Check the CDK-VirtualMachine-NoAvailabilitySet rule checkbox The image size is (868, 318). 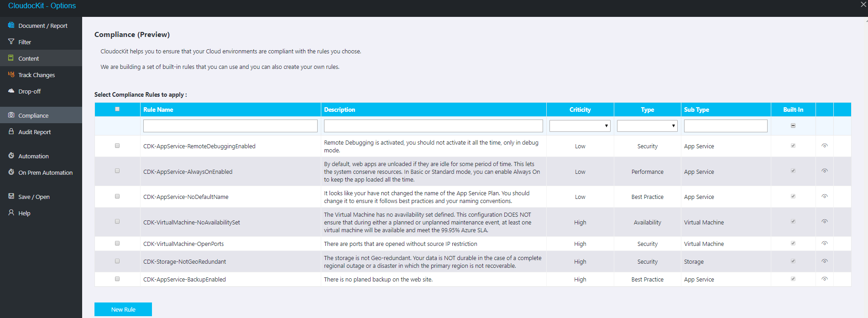117,222
